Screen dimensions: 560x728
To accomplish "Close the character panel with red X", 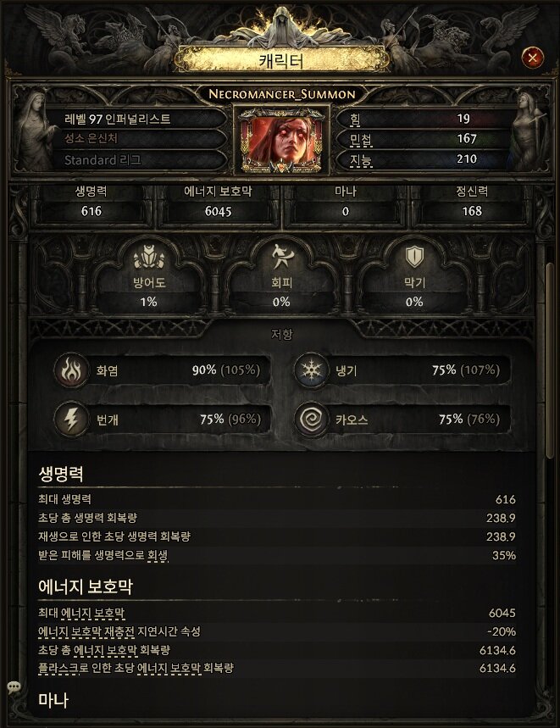I will tap(533, 58).
